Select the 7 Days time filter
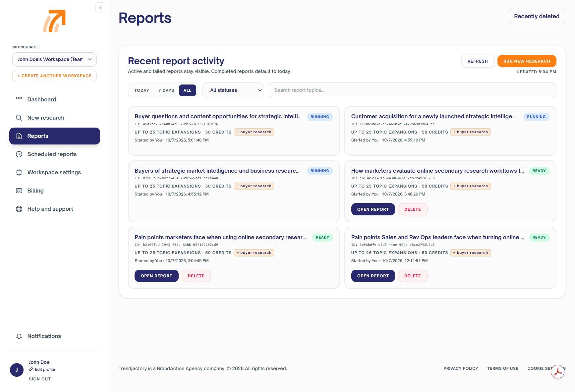Image resolution: width=575 pixels, height=392 pixels. tap(166, 90)
